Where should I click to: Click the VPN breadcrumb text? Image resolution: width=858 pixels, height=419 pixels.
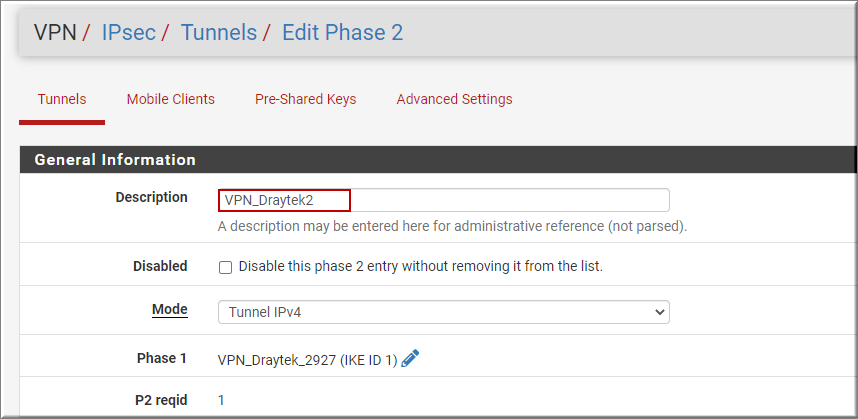(55, 32)
